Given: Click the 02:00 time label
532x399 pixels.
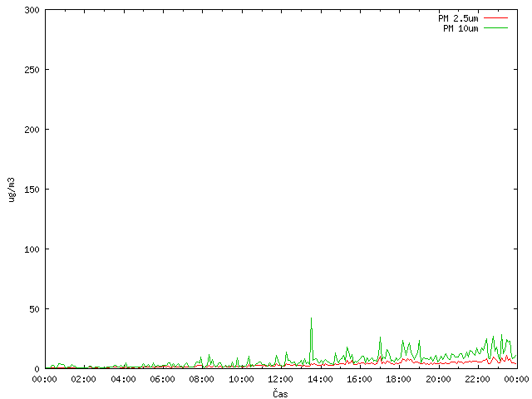Looking at the screenshot, I should [x=83, y=379].
